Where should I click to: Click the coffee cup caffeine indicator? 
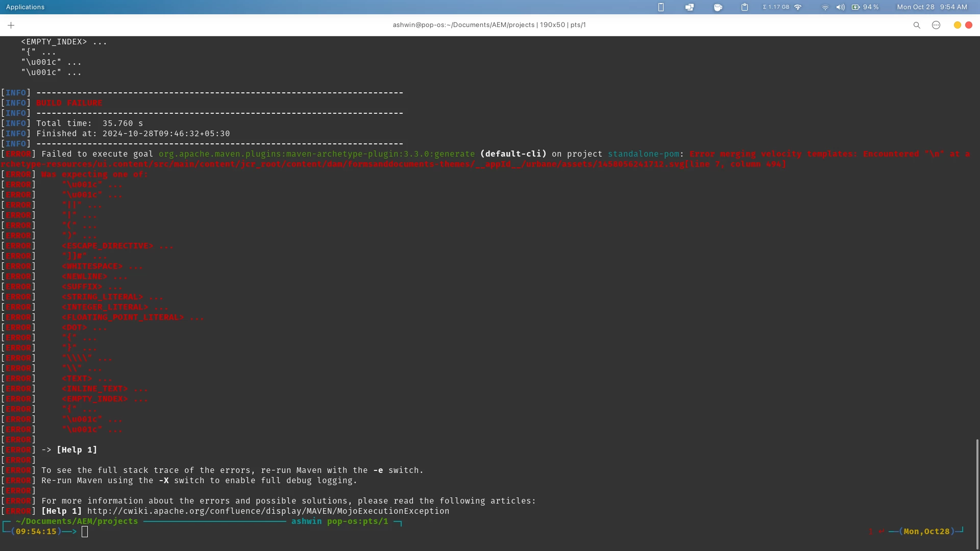[718, 7]
